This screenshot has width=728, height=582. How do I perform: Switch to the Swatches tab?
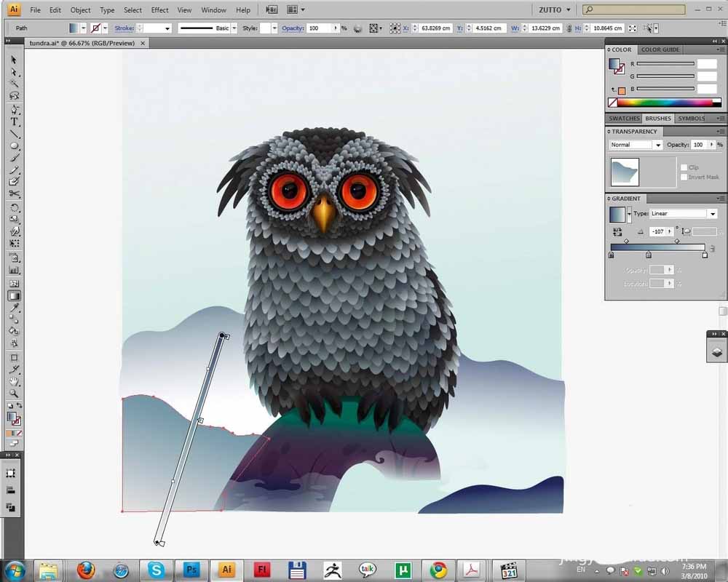point(624,119)
